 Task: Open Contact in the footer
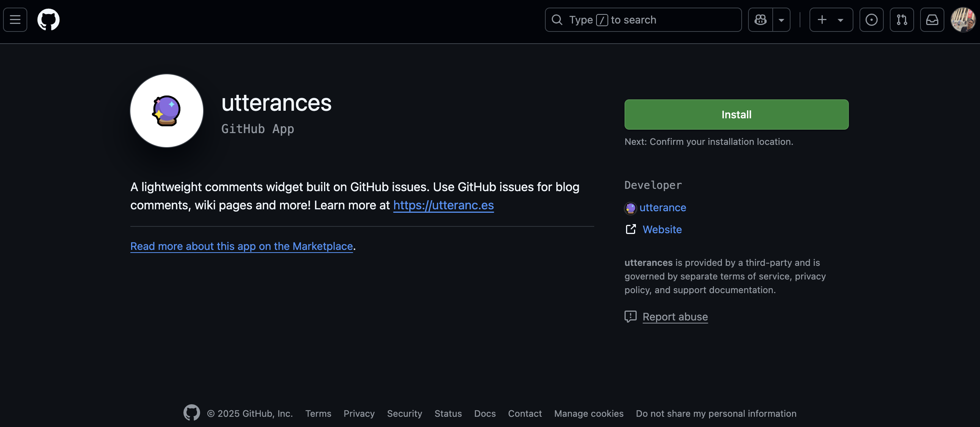point(524,413)
